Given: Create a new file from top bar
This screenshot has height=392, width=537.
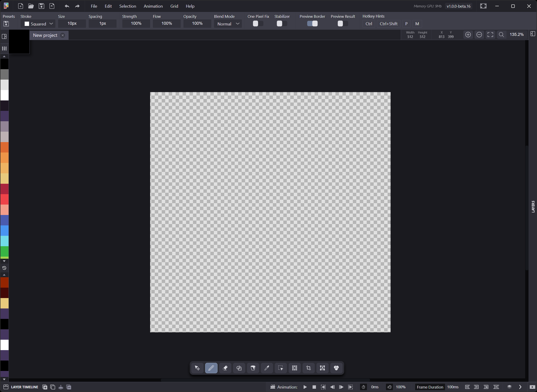Looking at the screenshot, I should (21, 6).
